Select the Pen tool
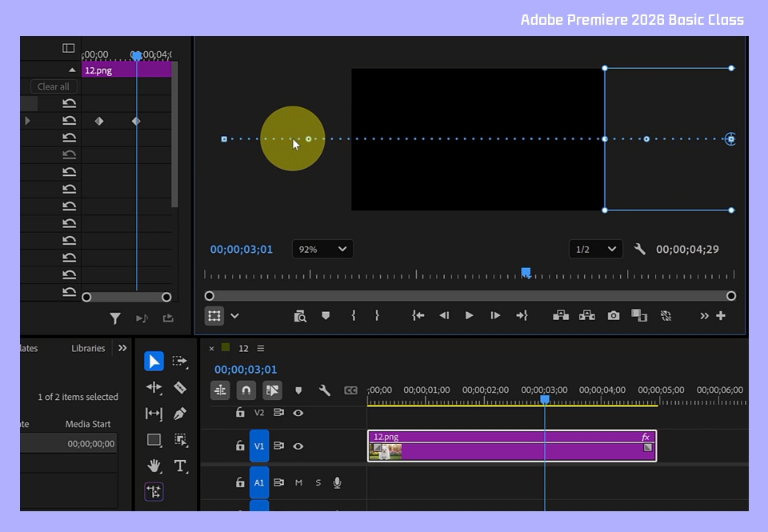The height and width of the screenshot is (532, 768). click(x=180, y=414)
